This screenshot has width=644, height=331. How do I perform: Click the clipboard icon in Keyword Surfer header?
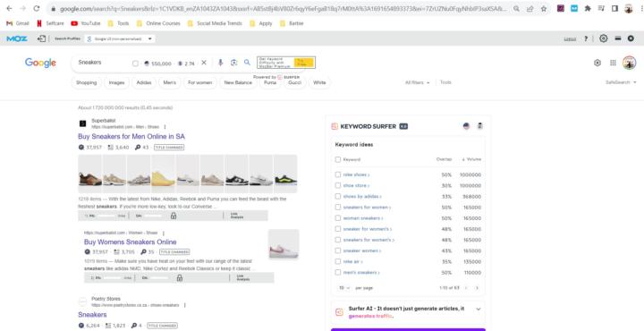tap(479, 126)
